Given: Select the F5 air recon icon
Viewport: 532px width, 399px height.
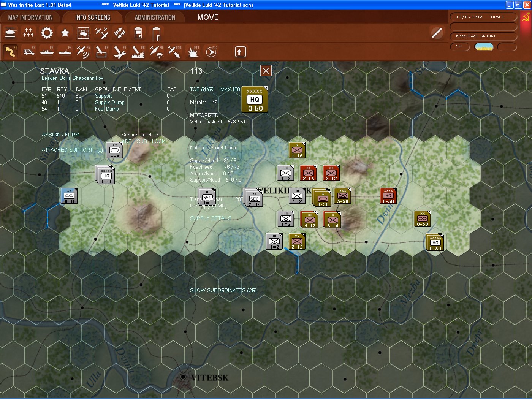Looking at the screenshot, I should 83,52.
